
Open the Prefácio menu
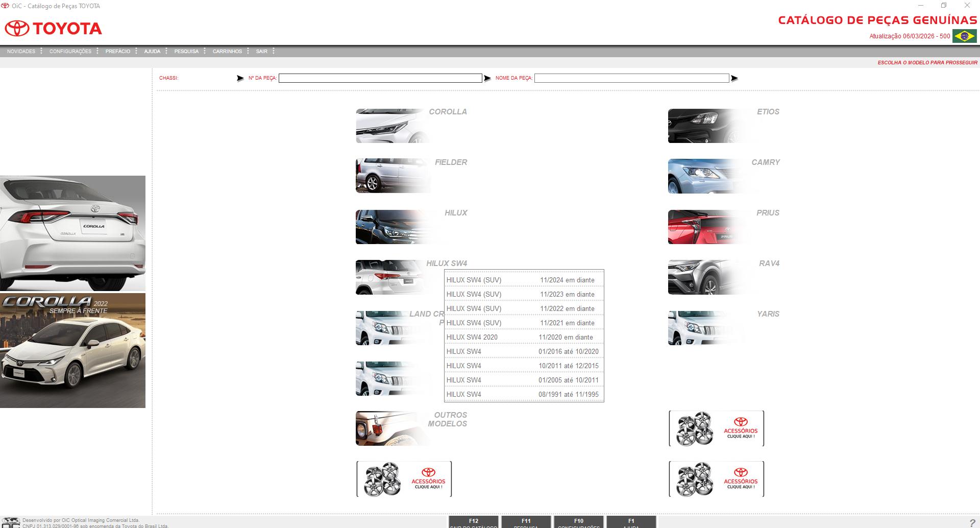click(x=117, y=51)
